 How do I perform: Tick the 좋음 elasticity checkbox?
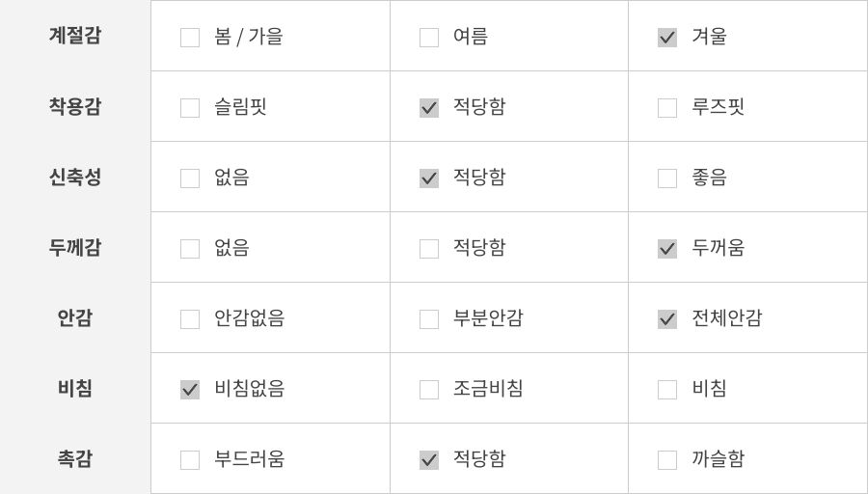(667, 178)
